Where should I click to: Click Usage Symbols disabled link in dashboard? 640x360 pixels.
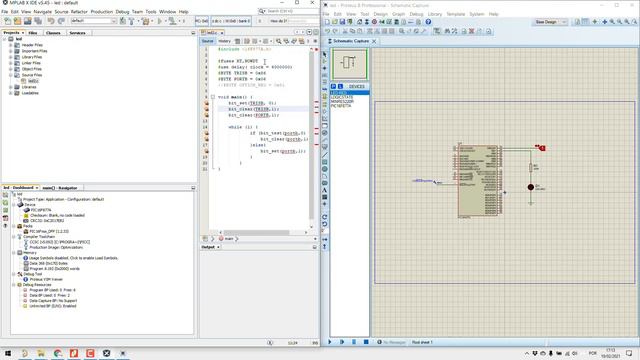73,258
